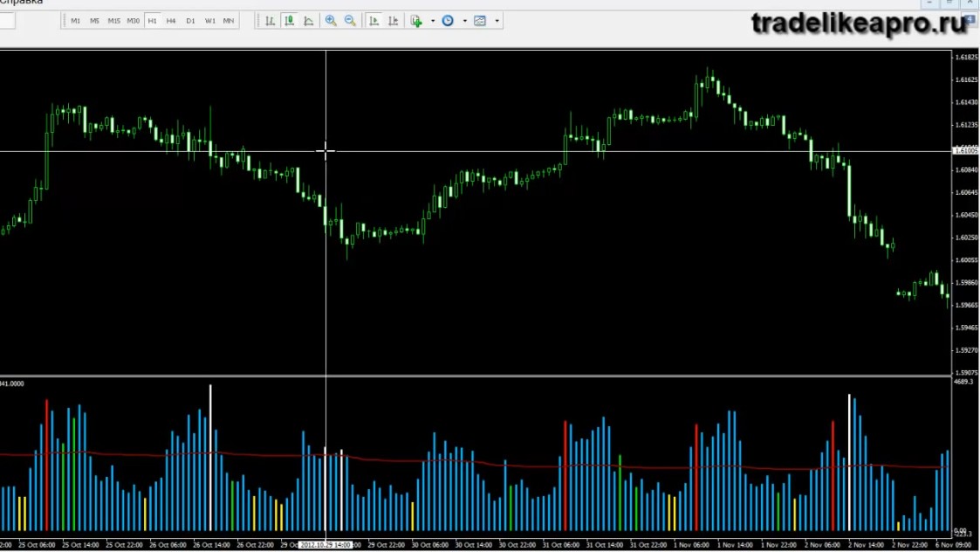Expand the templates dropdown arrow
Viewport: 980px width, 552px height.
497,21
